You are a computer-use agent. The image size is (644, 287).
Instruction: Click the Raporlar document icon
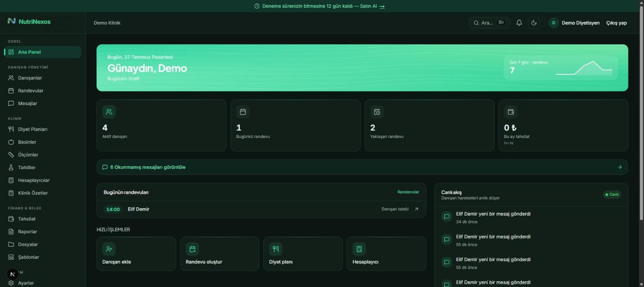click(x=11, y=232)
